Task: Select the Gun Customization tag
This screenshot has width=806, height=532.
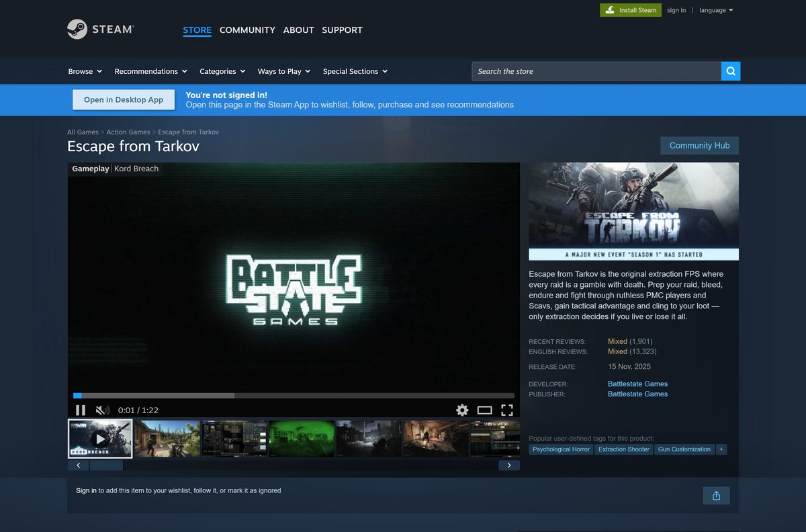Action: pyautogui.click(x=684, y=449)
